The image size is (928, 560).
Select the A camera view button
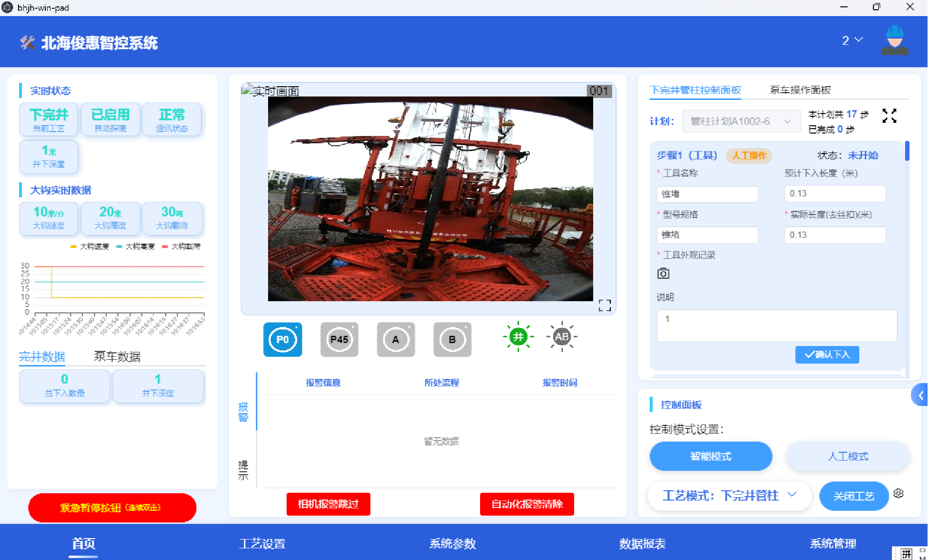coord(396,340)
